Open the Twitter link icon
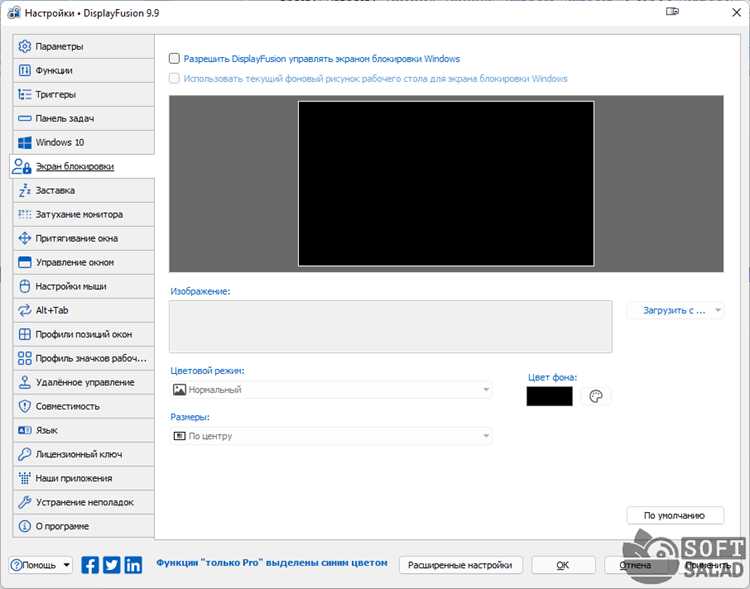This screenshot has height=589, width=750. point(111,565)
